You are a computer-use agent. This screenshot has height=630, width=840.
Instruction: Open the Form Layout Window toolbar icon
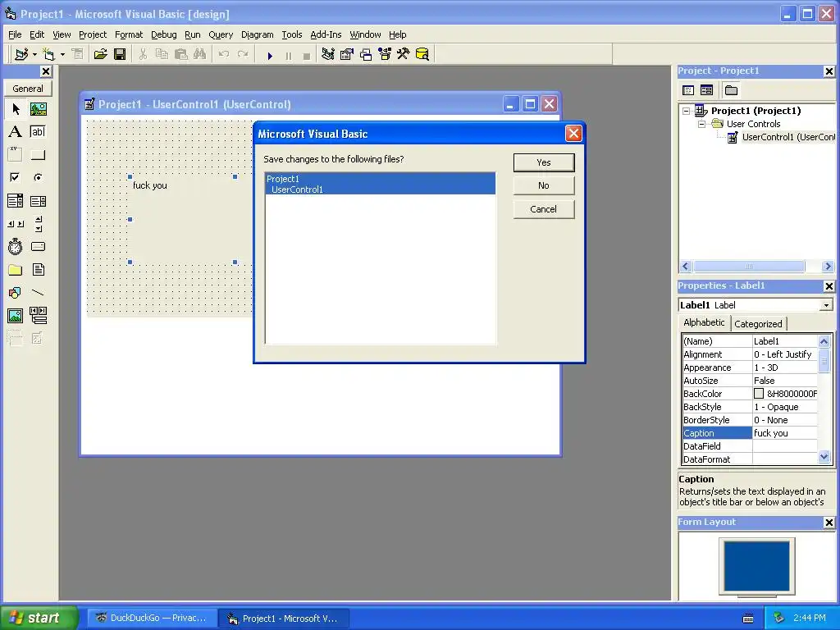tap(366, 54)
